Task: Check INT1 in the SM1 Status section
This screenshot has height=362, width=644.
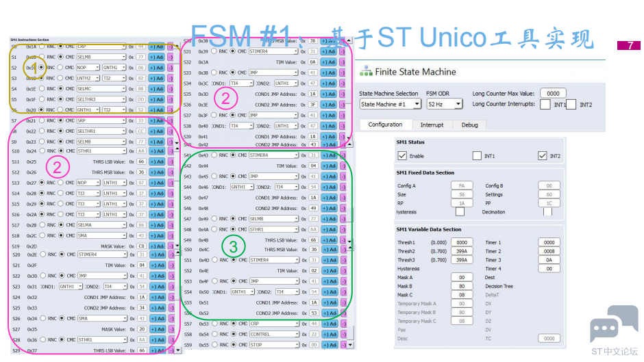Action: coord(477,155)
